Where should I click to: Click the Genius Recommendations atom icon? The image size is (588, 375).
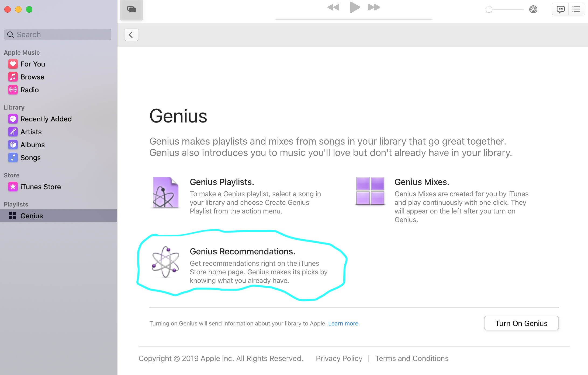(165, 262)
